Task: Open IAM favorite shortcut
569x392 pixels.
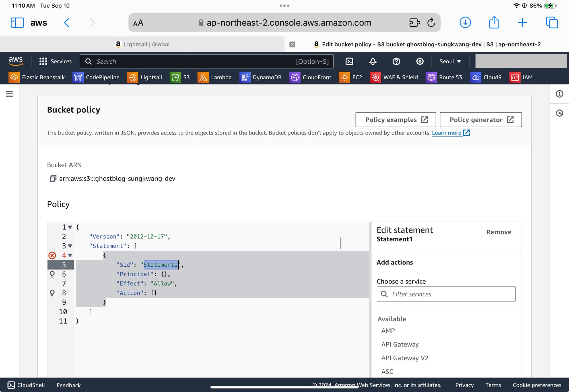Action: pos(521,77)
